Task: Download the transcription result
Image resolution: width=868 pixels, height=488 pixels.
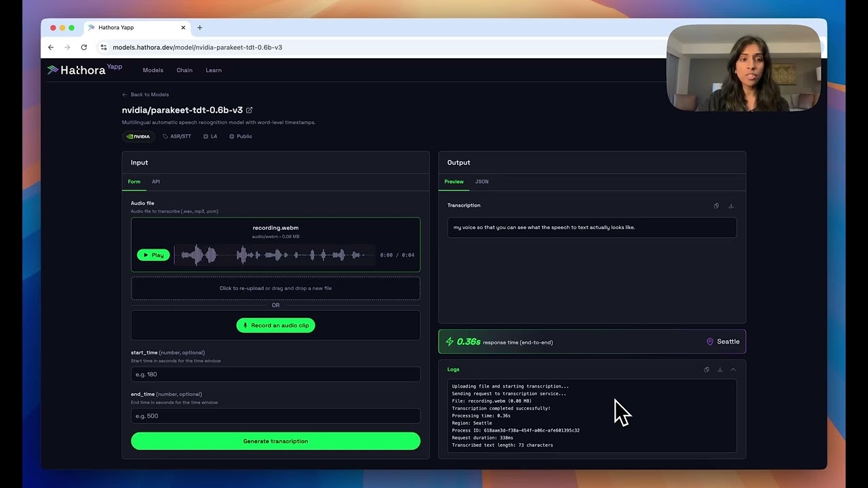Action: [x=731, y=205]
